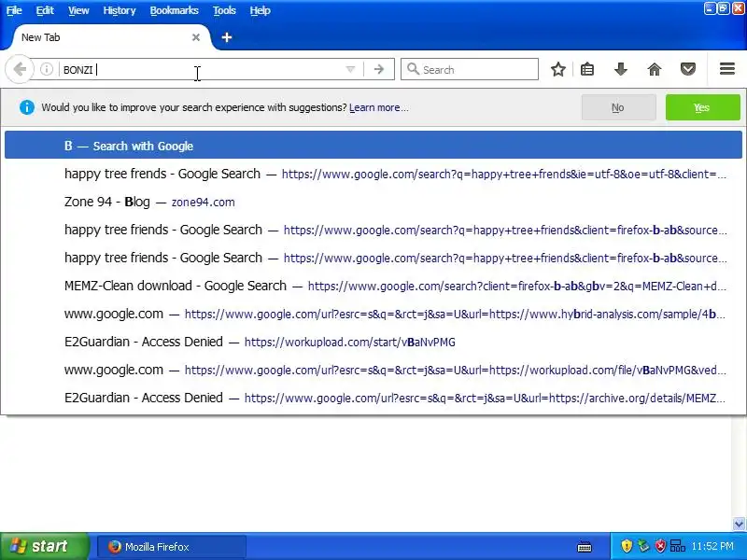Open a new tab with plus button
The height and width of the screenshot is (560, 747).
[227, 37]
